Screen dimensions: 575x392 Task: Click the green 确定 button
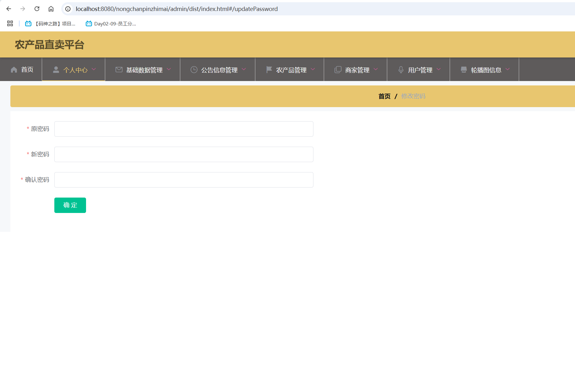[70, 205]
